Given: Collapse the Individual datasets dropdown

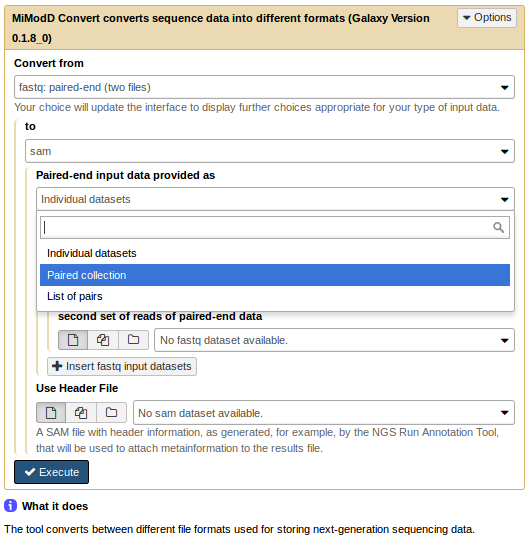Looking at the screenshot, I should [275, 199].
